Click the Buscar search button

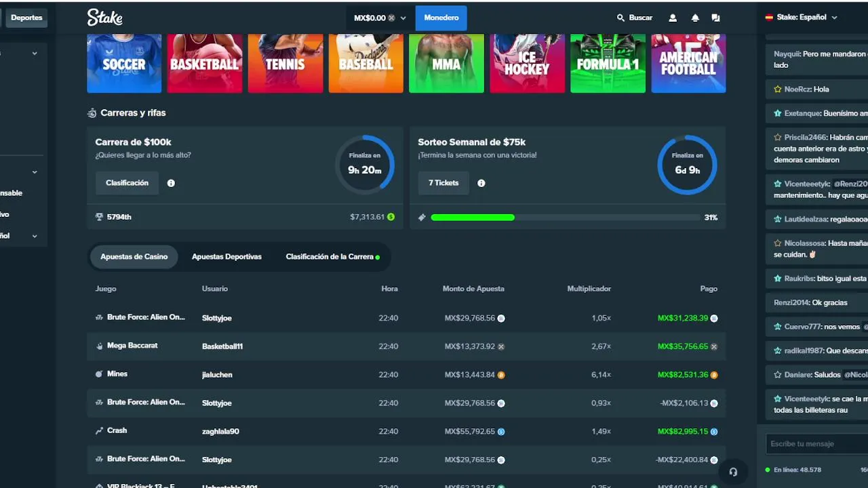point(635,18)
